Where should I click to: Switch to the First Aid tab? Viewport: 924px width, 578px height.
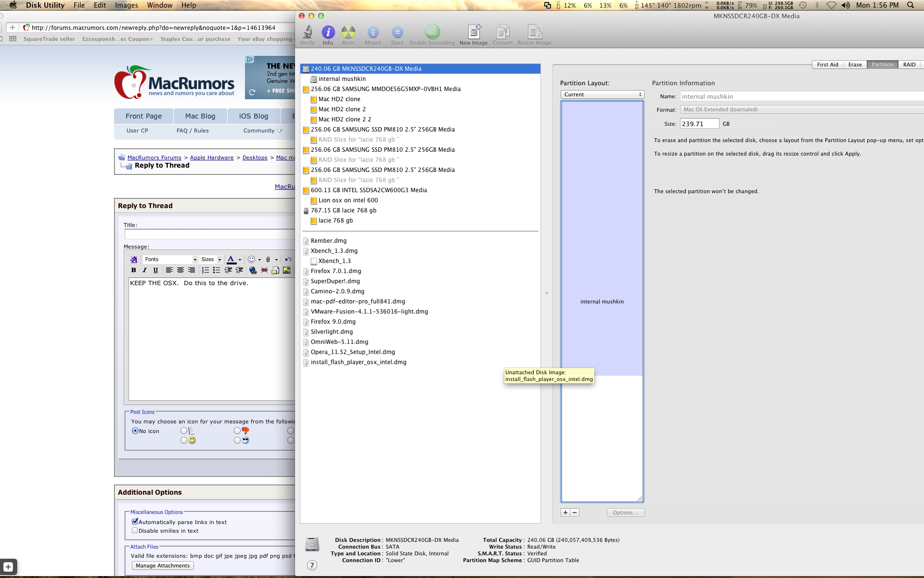pos(827,65)
